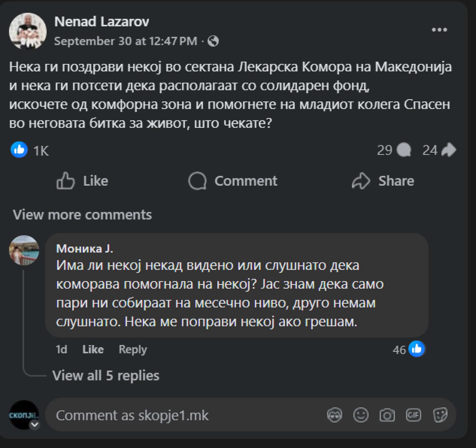This screenshot has height=448, width=476.
Task: Expand View all 5 replies
Action: point(106,375)
